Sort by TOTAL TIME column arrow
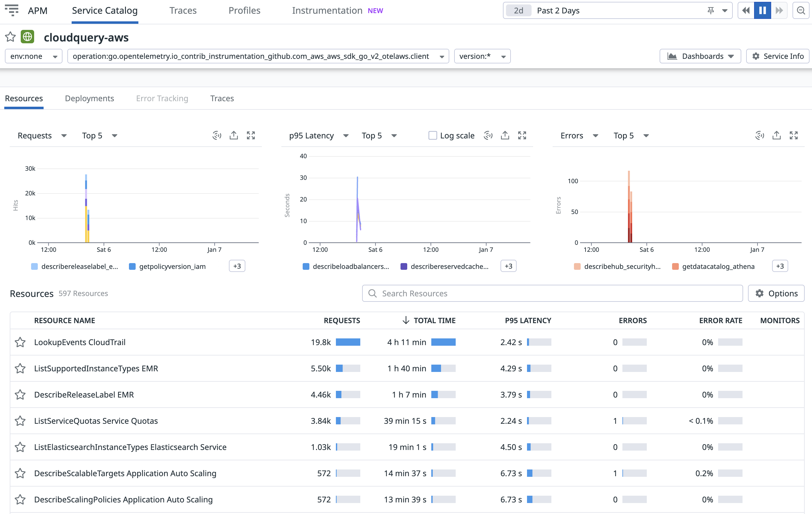 (406, 320)
